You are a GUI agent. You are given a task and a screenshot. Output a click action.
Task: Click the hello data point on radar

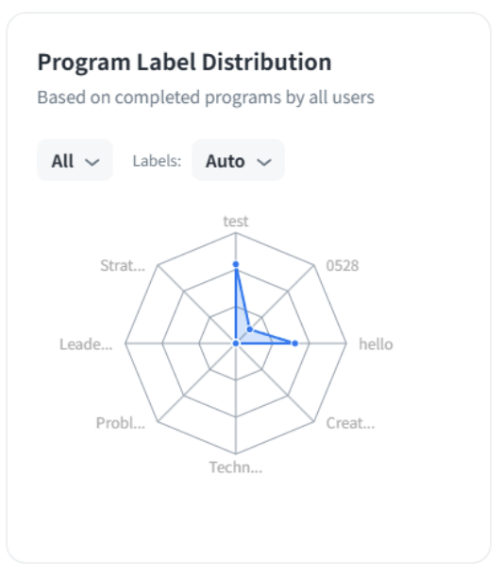295,343
